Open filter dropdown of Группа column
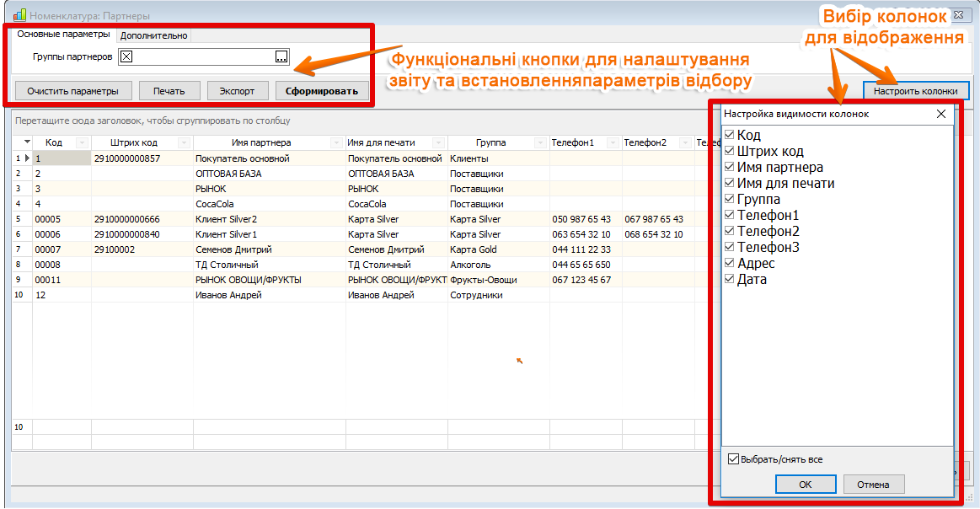Image resolution: width=980 pixels, height=509 pixels. [x=540, y=142]
